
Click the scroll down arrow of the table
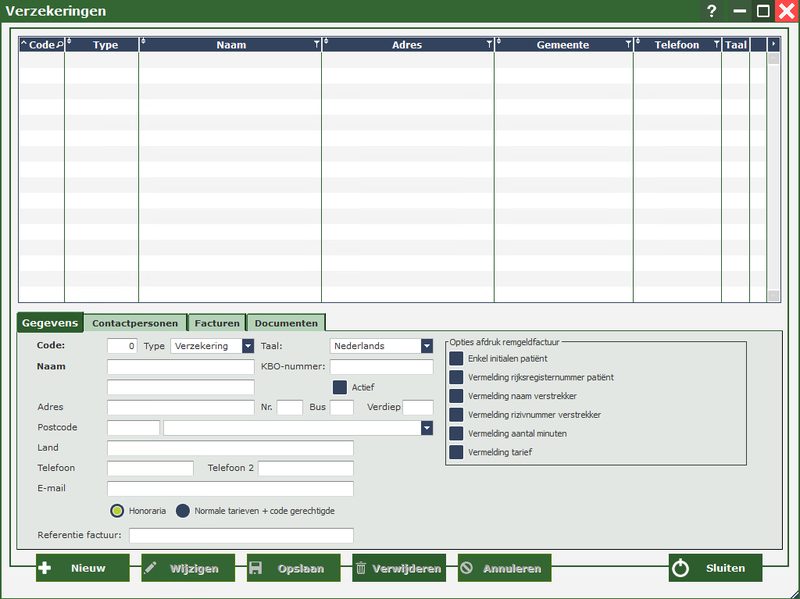pos(773,295)
